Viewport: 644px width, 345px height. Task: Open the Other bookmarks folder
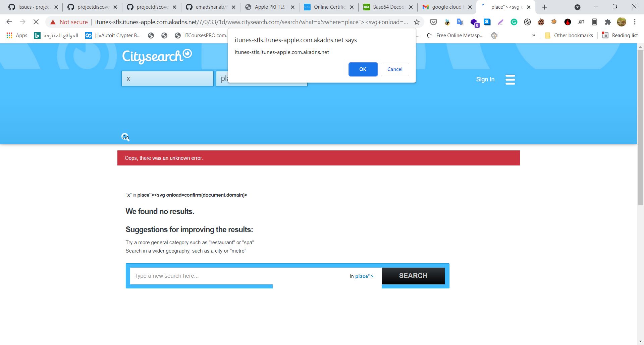569,36
